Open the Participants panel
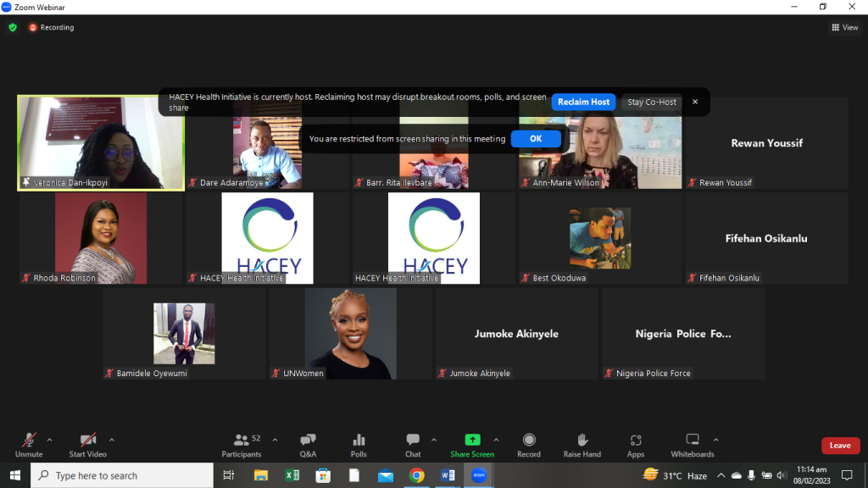This screenshot has height=488, width=868. [x=242, y=446]
